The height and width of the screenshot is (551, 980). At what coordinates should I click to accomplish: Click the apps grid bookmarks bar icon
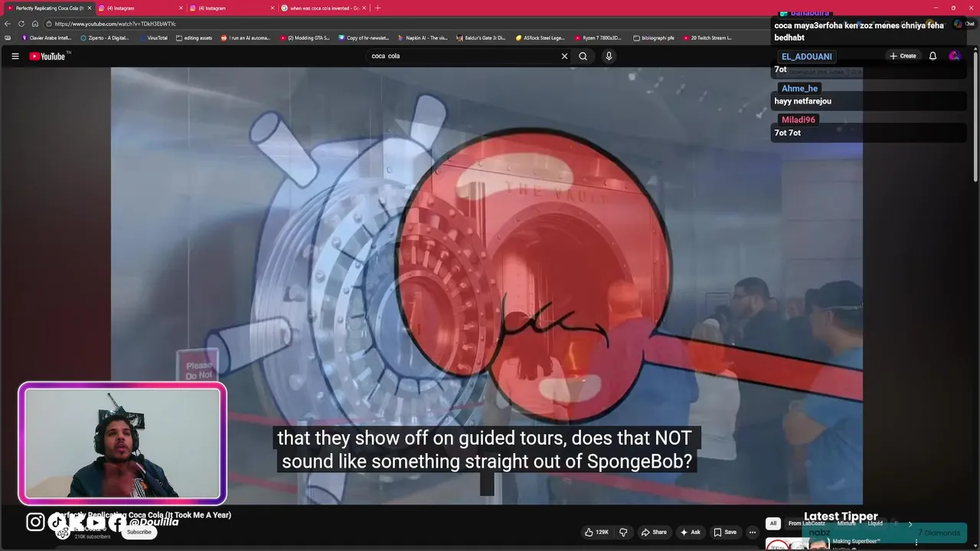click(8, 37)
